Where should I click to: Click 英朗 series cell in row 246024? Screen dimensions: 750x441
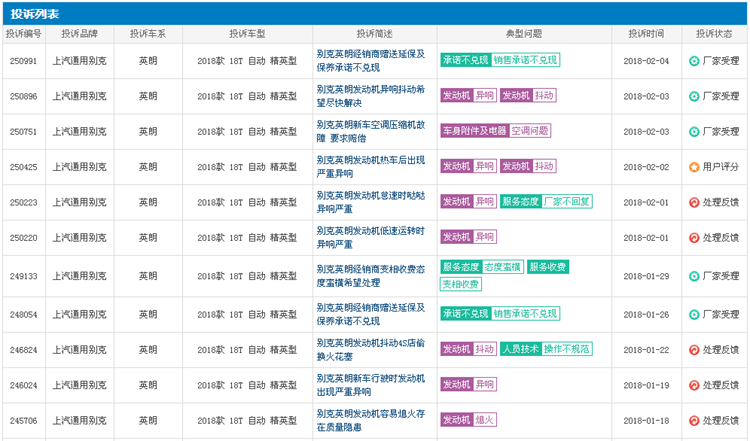[148, 385]
